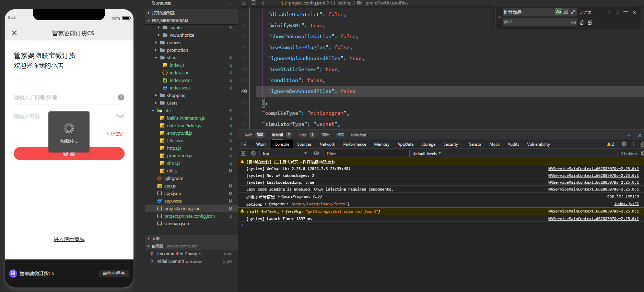Go to next match arrow in find widget

click(618, 12)
